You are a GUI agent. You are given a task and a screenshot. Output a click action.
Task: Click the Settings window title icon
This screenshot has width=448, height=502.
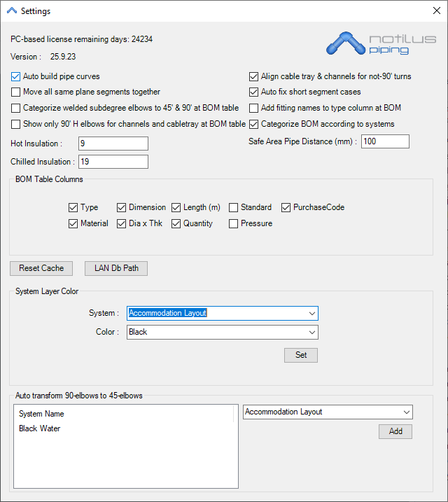point(11,11)
